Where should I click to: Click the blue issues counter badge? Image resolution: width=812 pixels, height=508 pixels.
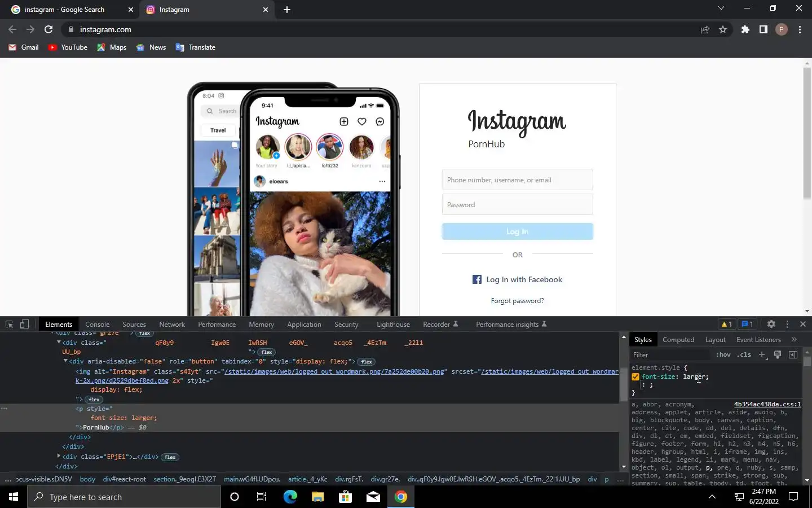747,324
